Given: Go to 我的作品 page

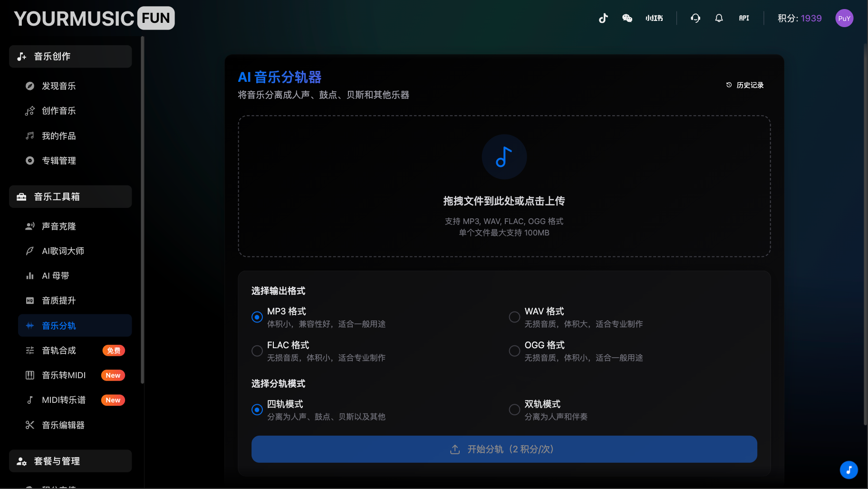Looking at the screenshot, I should (x=75, y=136).
